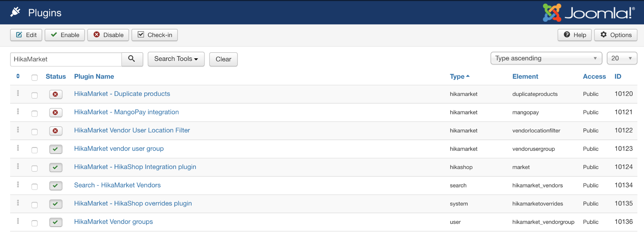644x238 pixels.
Task: Open HikaMarket - HikaShop overrides plugin link
Action: click(133, 203)
